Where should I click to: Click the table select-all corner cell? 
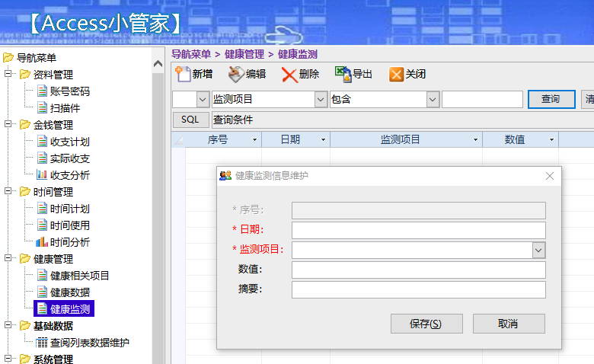[178, 140]
